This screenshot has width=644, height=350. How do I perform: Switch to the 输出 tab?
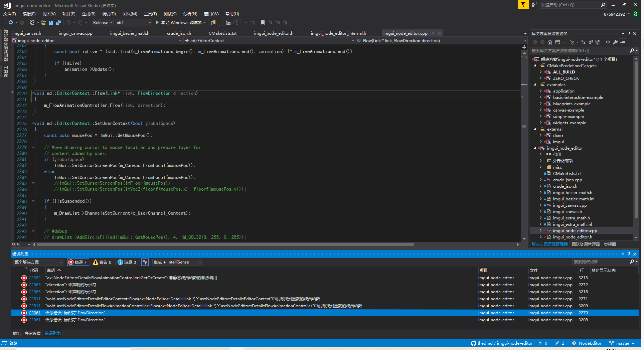coord(16,333)
